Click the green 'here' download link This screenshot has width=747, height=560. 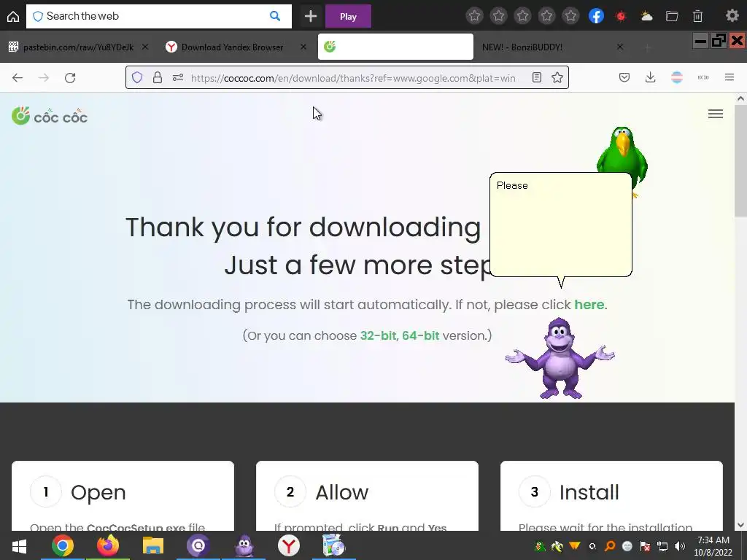pos(589,304)
